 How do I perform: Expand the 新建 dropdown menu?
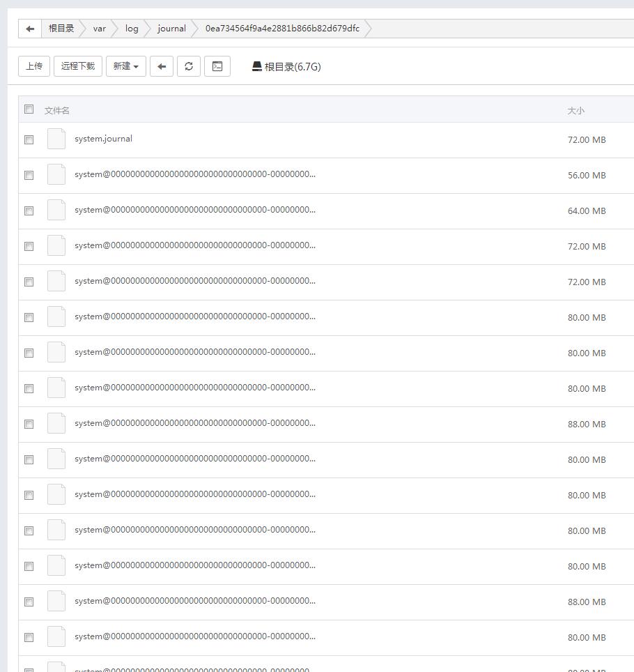pyautogui.click(x=125, y=66)
